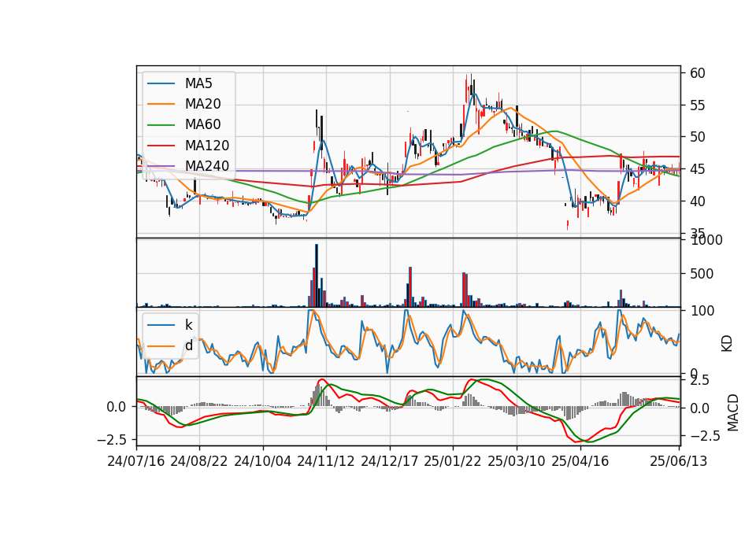
Task: Click the MACD axis title
Action: coord(733,412)
